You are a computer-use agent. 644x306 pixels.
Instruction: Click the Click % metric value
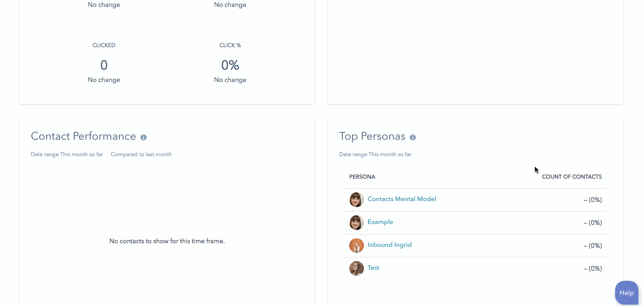coord(230,66)
